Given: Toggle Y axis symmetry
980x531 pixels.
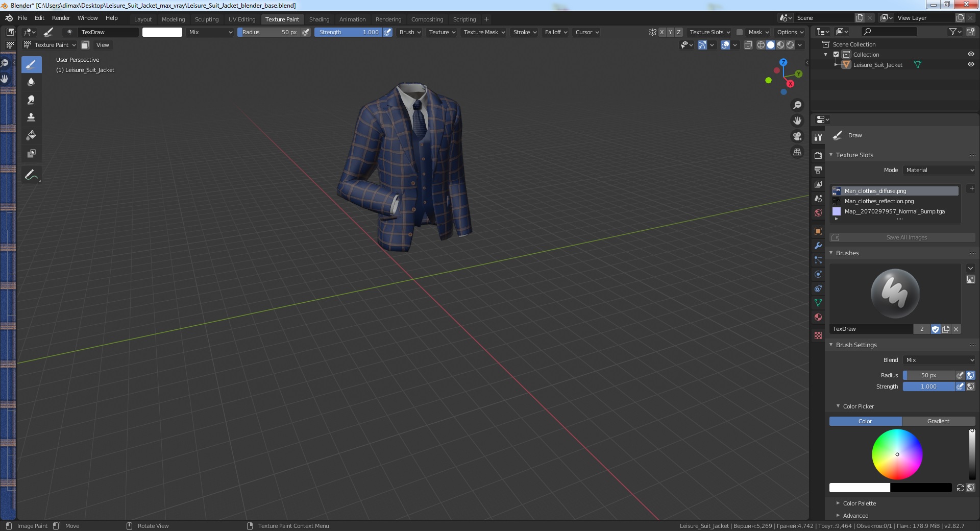Looking at the screenshot, I should (670, 32).
